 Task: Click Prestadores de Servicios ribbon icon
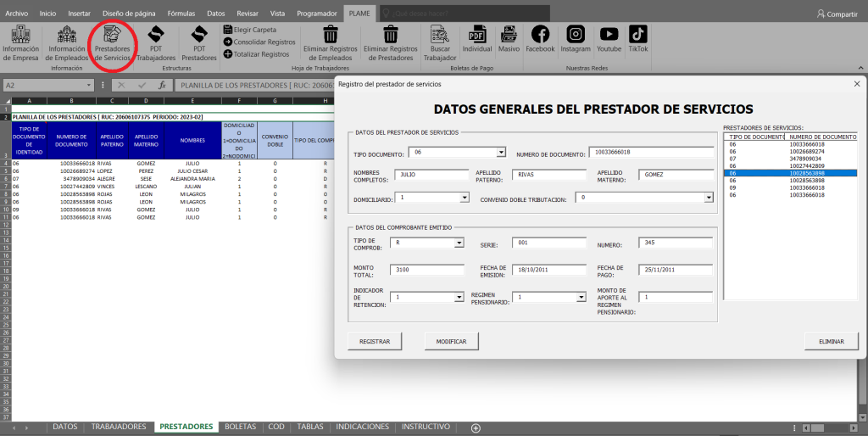(113, 34)
